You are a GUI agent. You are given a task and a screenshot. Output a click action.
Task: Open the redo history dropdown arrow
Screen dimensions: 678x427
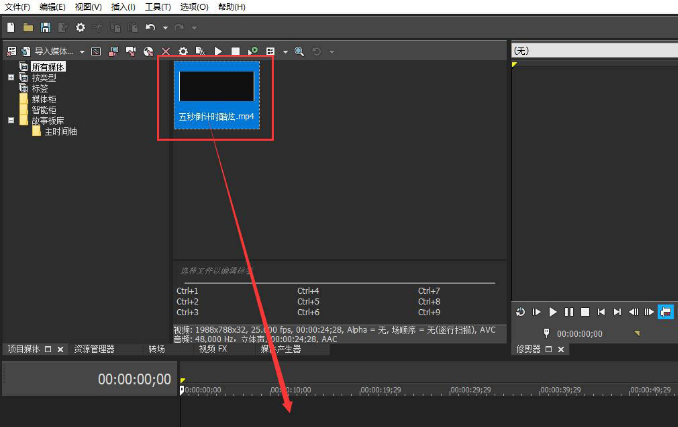194,28
